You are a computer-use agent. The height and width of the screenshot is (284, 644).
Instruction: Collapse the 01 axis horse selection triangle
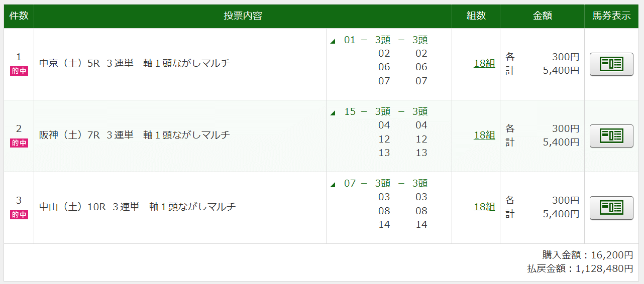[x=333, y=41]
